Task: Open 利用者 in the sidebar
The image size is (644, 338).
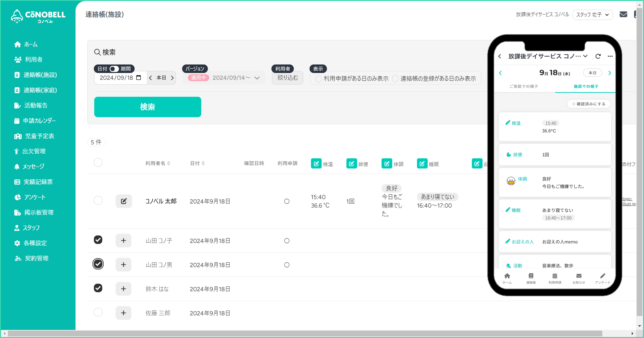Action: tap(28, 59)
